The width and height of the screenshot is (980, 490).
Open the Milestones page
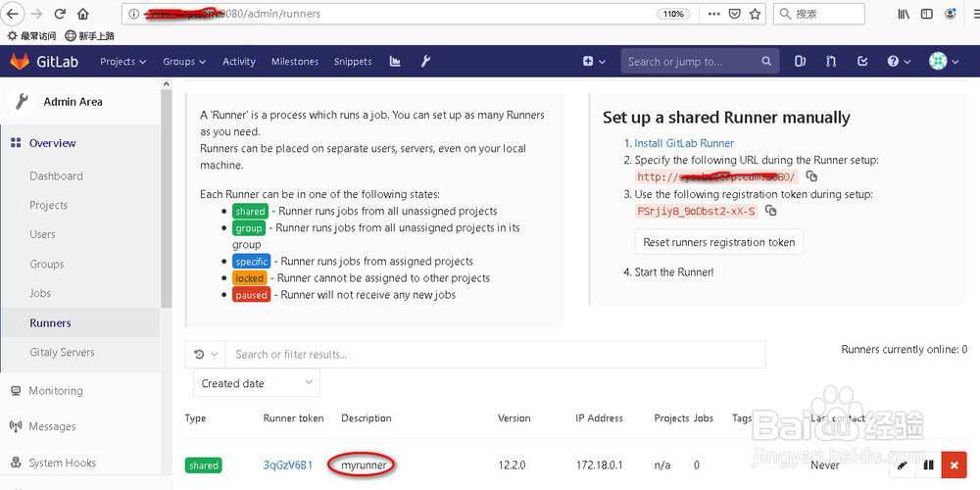[295, 61]
